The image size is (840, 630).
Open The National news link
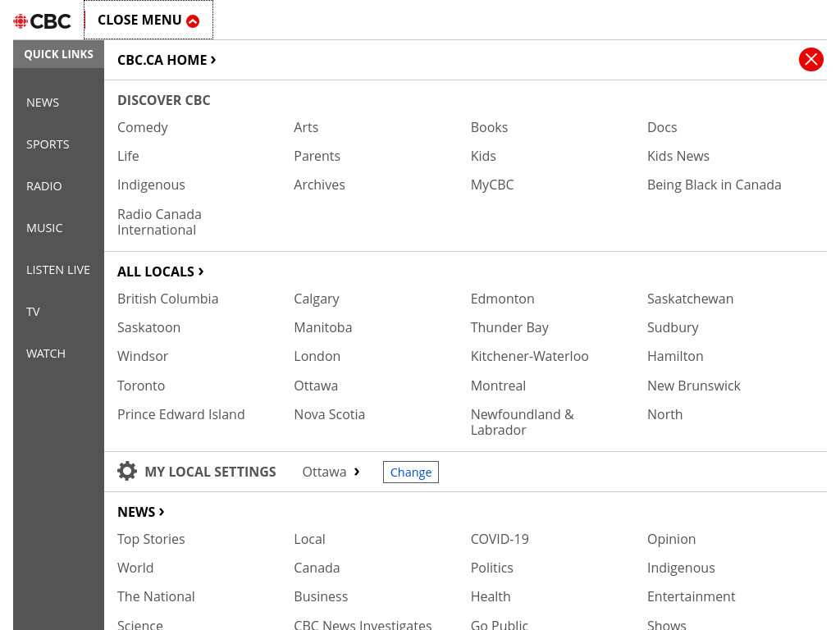click(156, 596)
